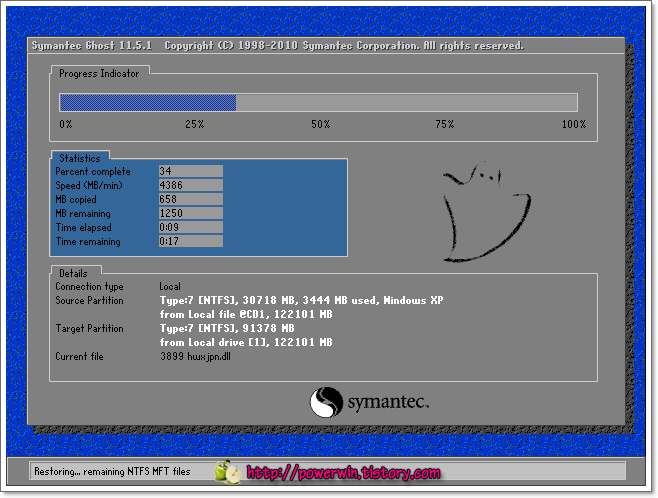Viewport: 658px width, 498px height.
Task: Click the Ghost mascot drawing
Action: pyautogui.click(x=487, y=212)
